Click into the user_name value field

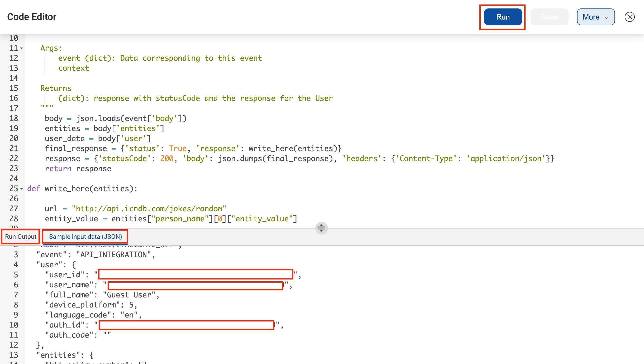195,286
